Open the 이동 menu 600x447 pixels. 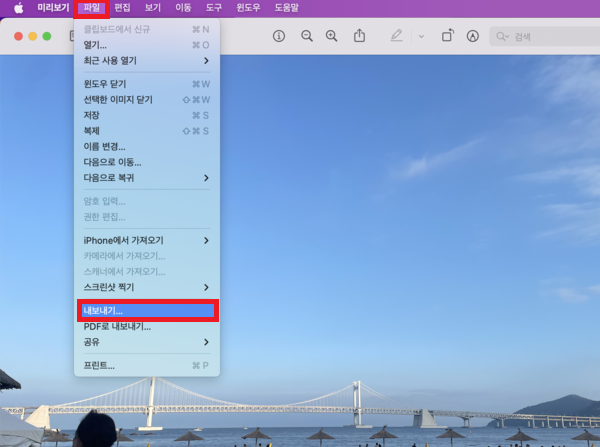click(x=183, y=8)
